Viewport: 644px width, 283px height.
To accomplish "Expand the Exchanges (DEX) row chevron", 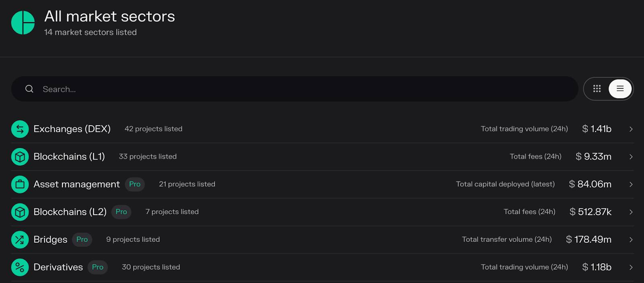I will point(631,129).
